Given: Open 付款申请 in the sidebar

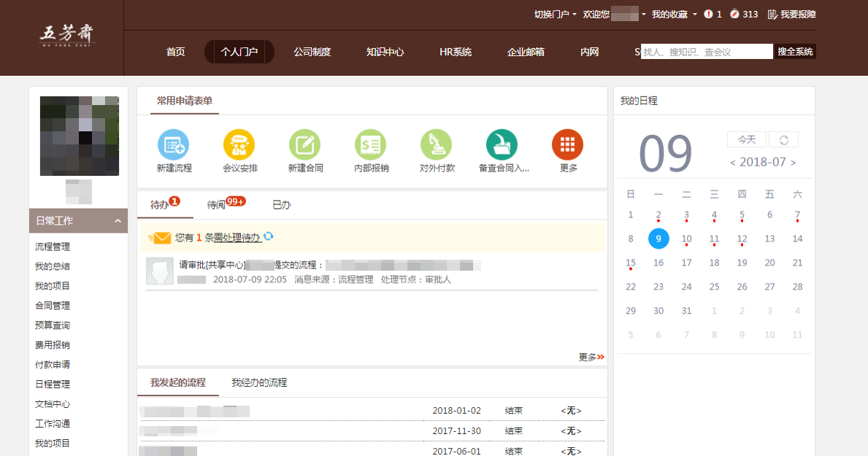Looking at the screenshot, I should coord(52,364).
